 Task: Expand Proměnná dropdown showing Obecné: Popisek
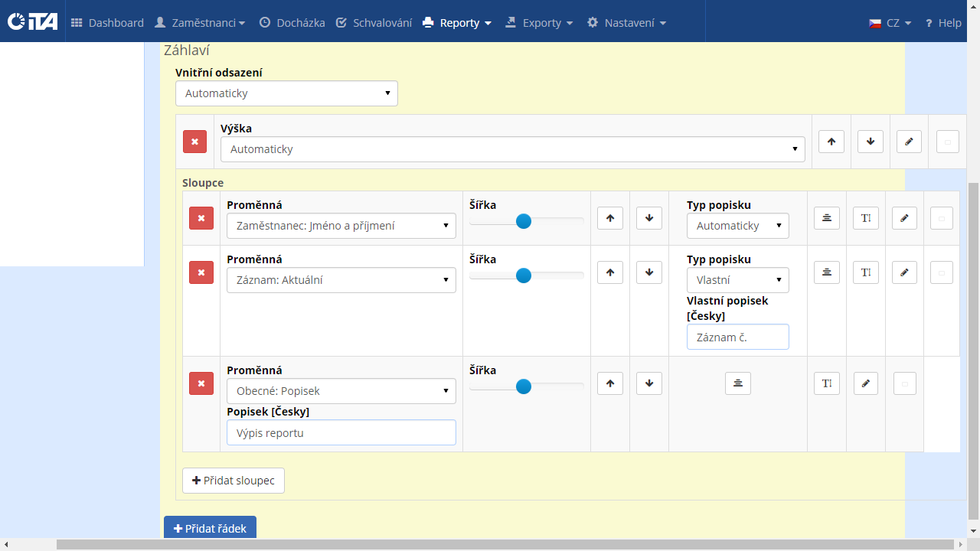[341, 391]
